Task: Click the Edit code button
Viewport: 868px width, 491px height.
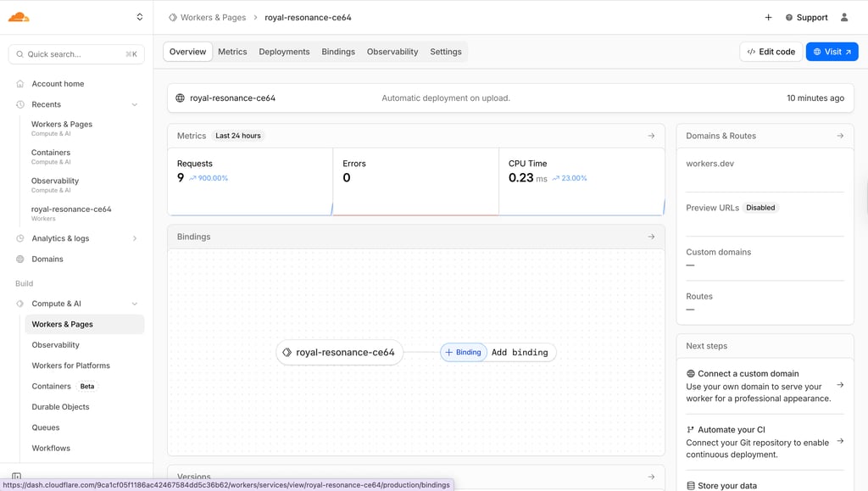Action: click(x=771, y=52)
